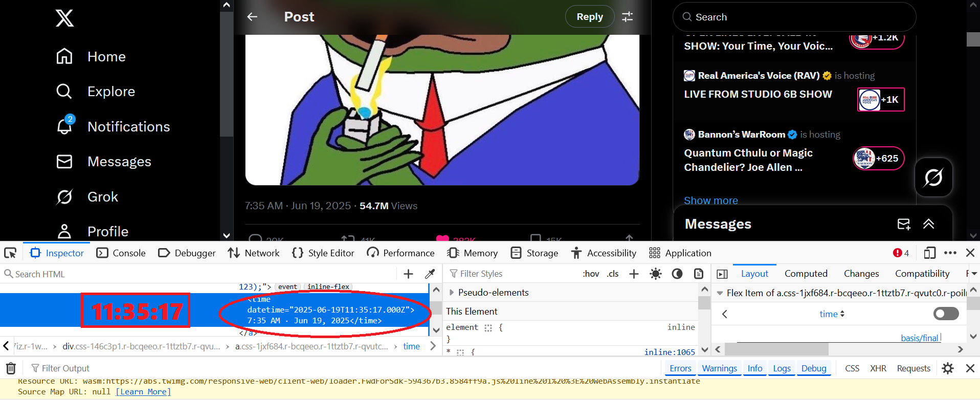Open the Style Editor tab
The width and height of the screenshot is (980, 400).
pos(323,253)
